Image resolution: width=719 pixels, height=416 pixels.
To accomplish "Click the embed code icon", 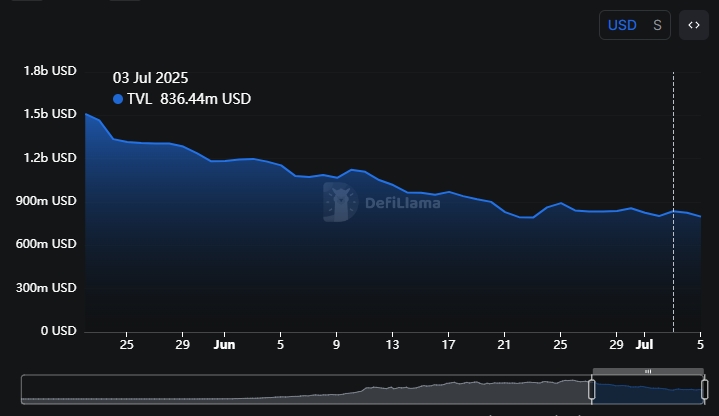I will (x=694, y=25).
